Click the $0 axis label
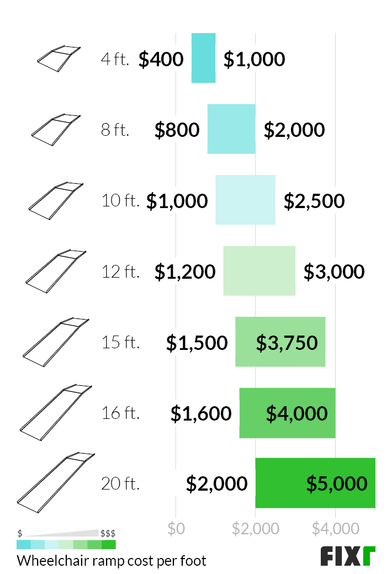Viewport: 392px width, 574px height. tap(176, 529)
